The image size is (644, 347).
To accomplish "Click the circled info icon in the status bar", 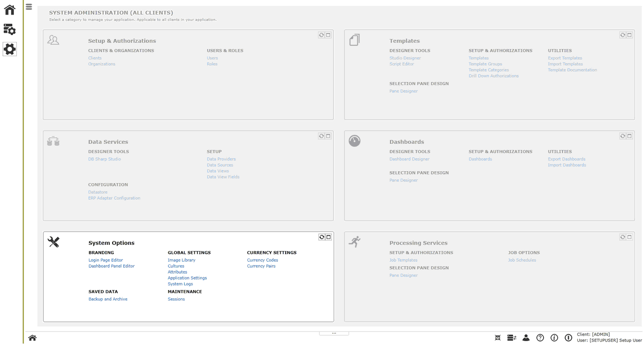I will click(555, 337).
